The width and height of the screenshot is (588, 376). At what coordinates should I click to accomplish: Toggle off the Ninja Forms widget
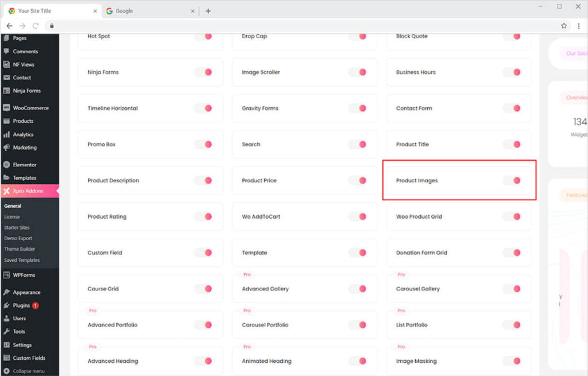(203, 72)
